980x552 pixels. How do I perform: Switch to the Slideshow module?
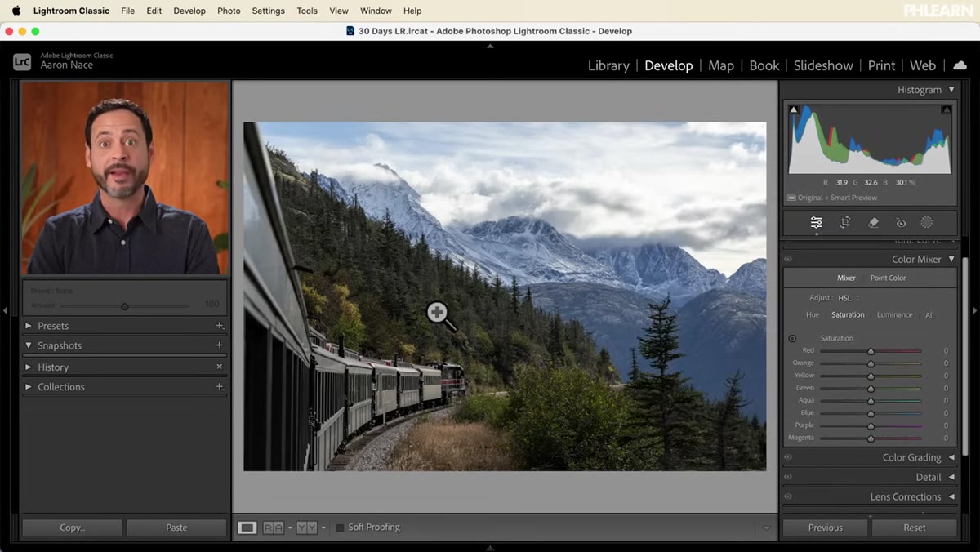823,65
